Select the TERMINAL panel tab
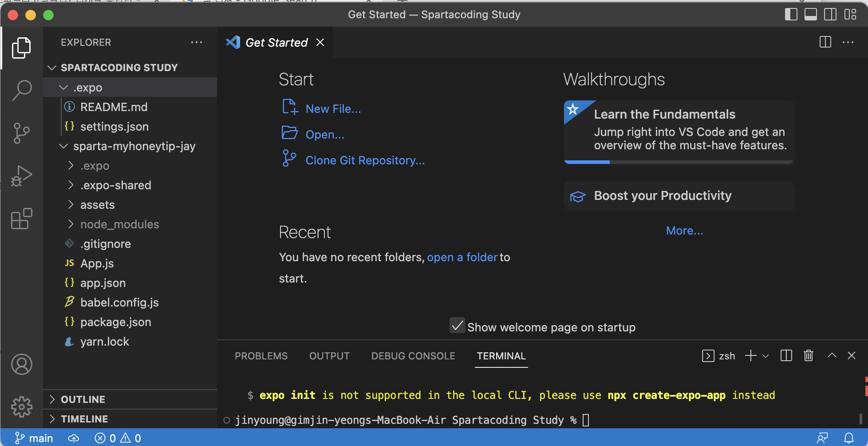 coord(501,356)
